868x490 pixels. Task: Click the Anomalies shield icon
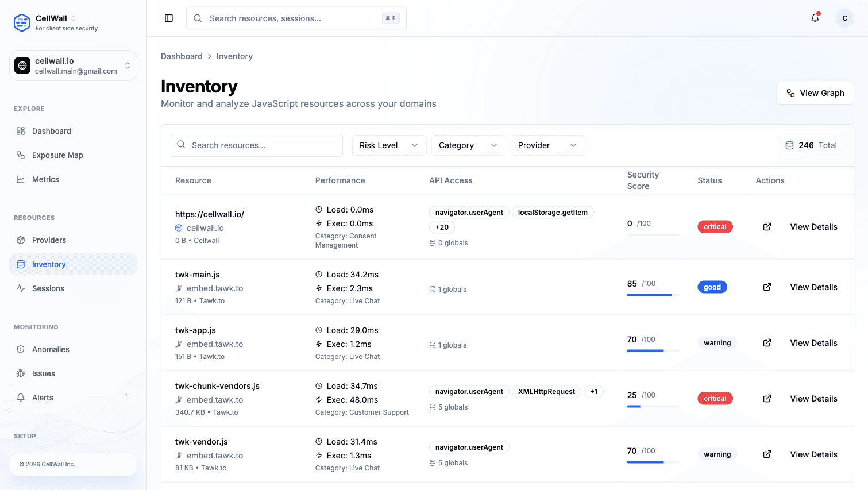point(21,349)
